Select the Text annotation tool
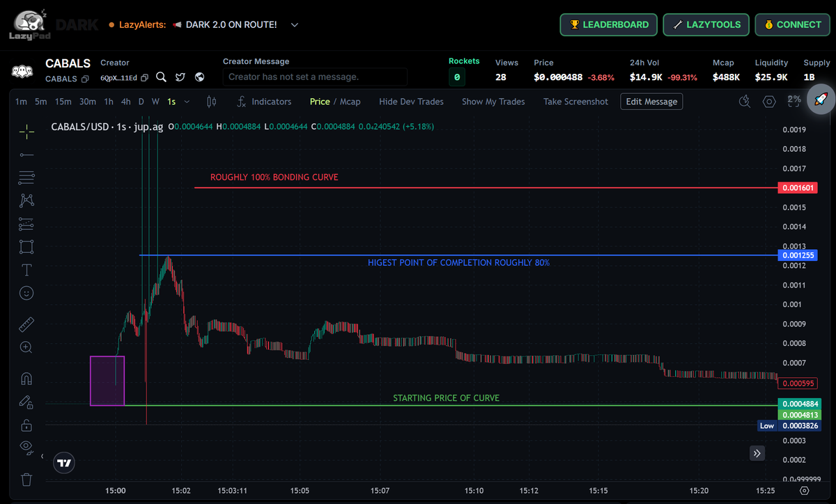The width and height of the screenshot is (836, 504). tap(26, 270)
